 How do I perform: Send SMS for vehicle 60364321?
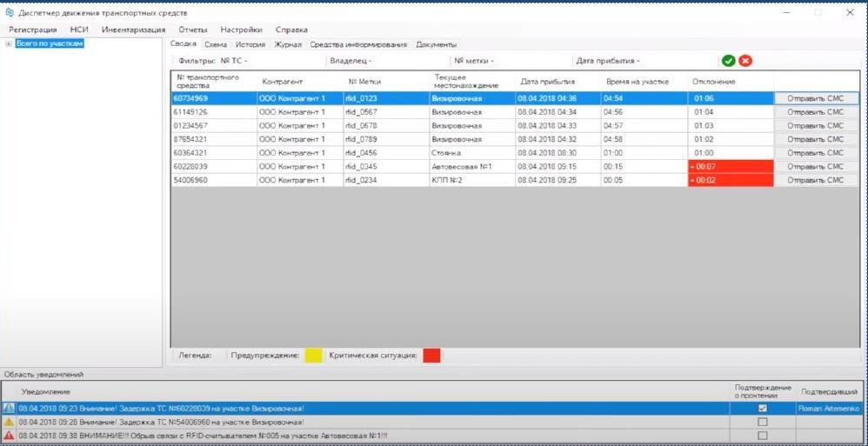click(816, 153)
